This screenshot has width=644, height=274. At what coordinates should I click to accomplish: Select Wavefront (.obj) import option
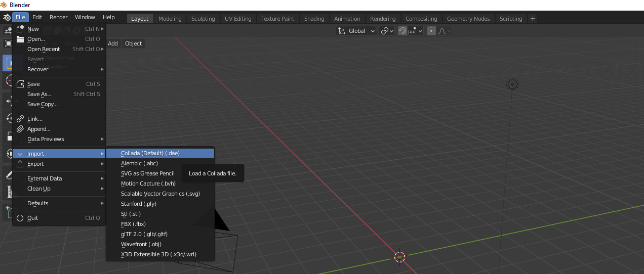click(x=160, y=244)
